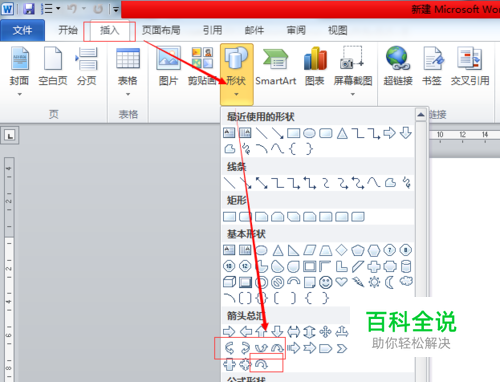The width and height of the screenshot is (500, 382).
Task: Expand the 屏幕截图 dropdown arrow
Action: pos(353,94)
